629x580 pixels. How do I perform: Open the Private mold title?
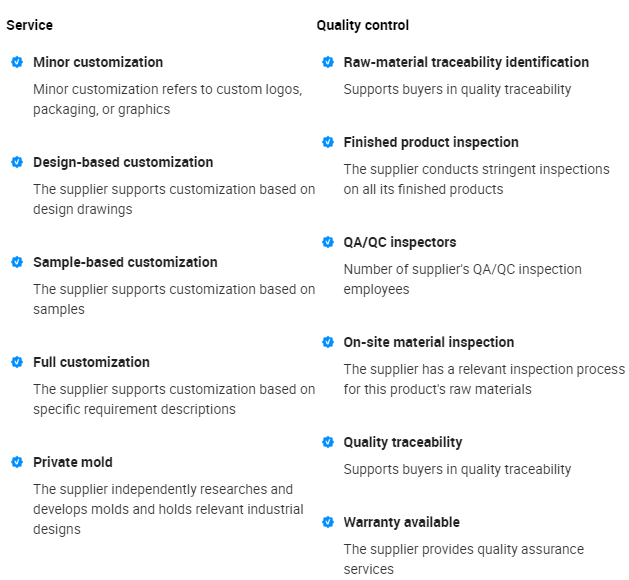coord(73,462)
